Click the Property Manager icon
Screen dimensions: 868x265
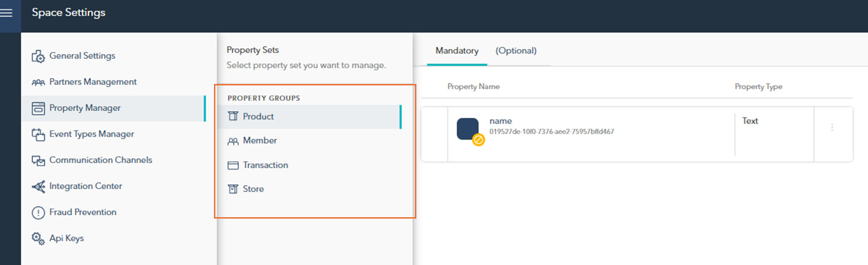[38, 108]
